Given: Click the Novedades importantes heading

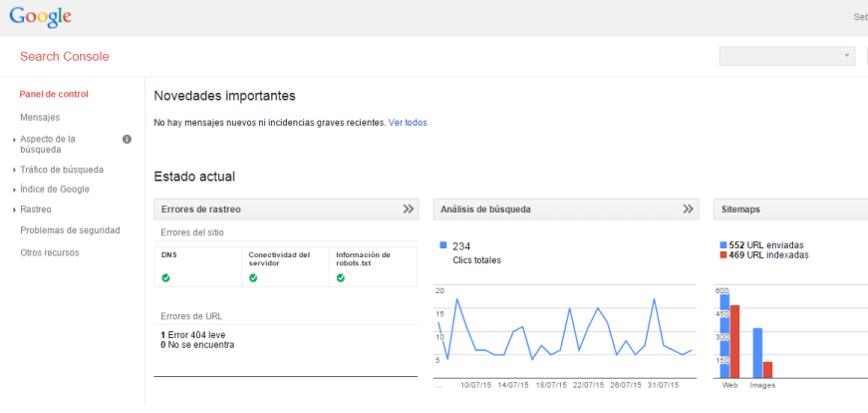Looking at the screenshot, I should point(225,96).
